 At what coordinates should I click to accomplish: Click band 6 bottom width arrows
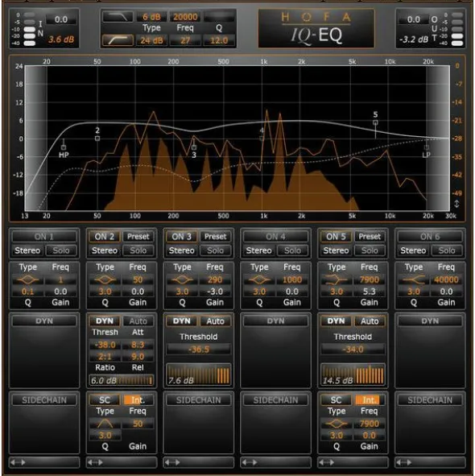tap(403, 462)
